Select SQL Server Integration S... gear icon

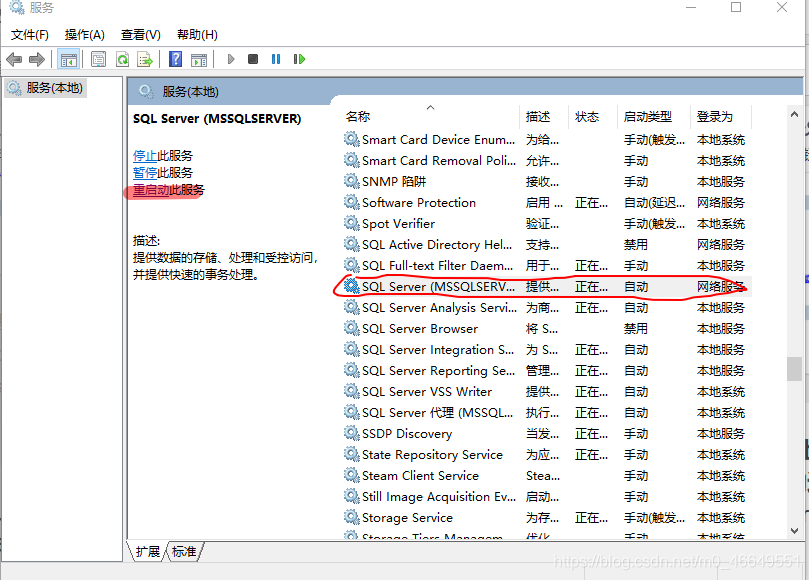[x=351, y=349]
